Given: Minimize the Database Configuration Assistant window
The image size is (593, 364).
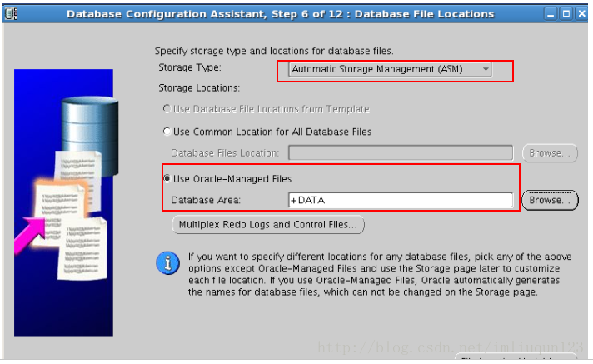Looking at the screenshot, I should pyautogui.click(x=551, y=14).
